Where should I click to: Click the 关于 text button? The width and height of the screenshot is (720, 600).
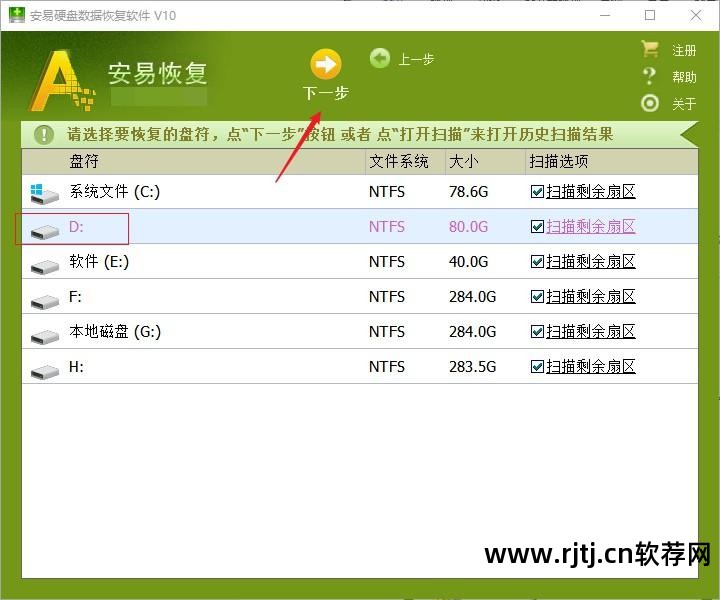pos(684,104)
